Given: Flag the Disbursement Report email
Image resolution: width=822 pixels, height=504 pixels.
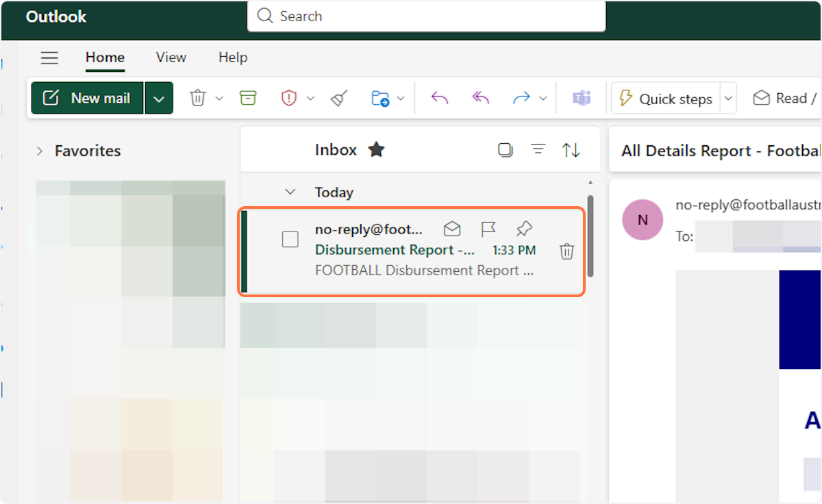Looking at the screenshot, I should 488,229.
